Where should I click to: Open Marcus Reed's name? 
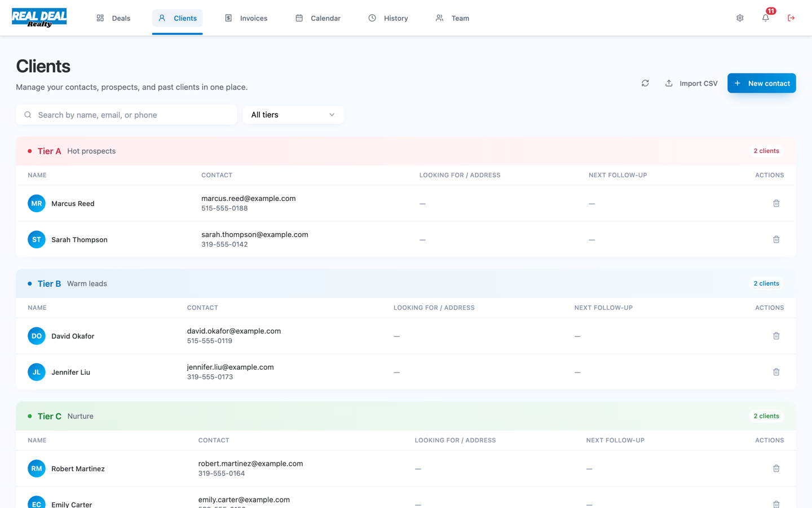73,204
